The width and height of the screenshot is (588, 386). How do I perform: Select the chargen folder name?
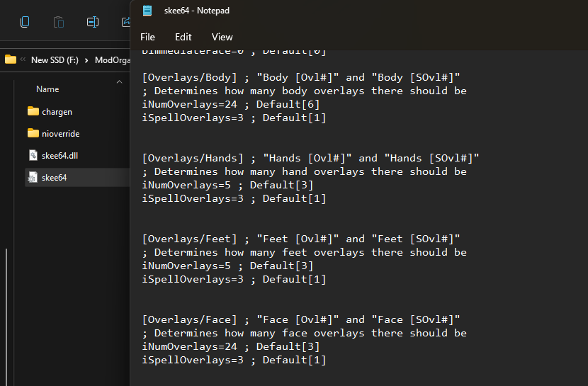click(x=57, y=112)
